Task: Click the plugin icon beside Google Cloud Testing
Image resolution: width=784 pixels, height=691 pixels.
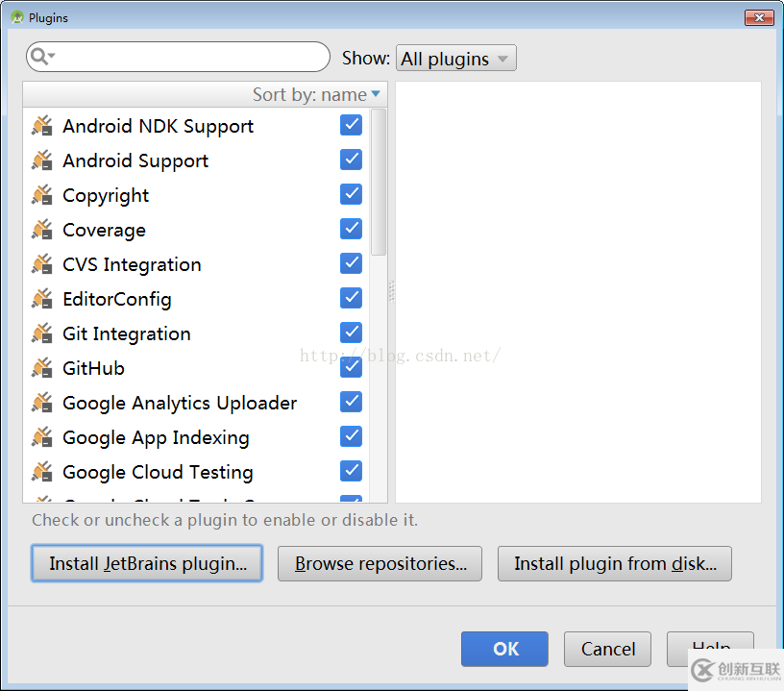Action: point(42,472)
